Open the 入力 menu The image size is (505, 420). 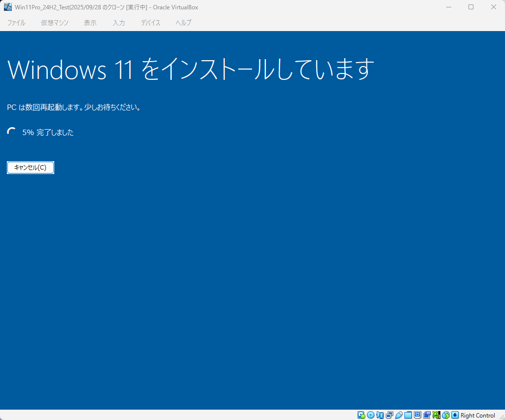click(x=118, y=23)
